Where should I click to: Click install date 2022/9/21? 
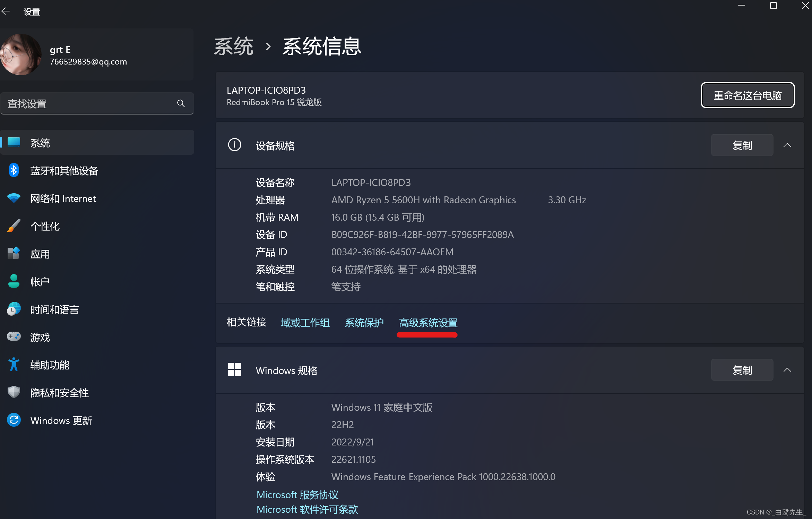(353, 442)
